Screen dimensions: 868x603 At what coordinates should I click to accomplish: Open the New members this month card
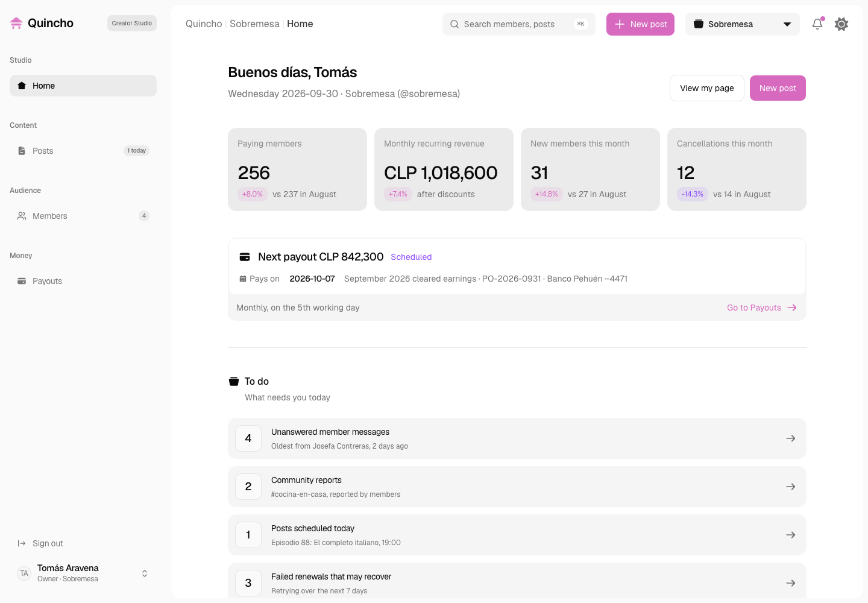click(590, 169)
